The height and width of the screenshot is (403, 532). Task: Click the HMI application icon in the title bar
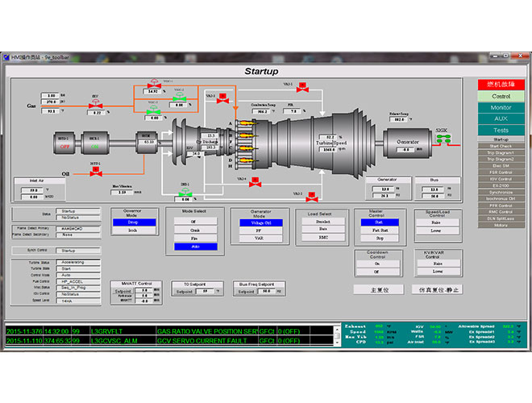[6, 57]
